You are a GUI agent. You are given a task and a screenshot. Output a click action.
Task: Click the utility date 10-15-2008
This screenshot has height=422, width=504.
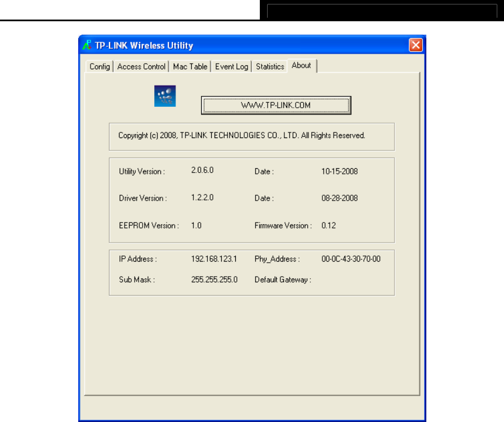[x=339, y=172]
